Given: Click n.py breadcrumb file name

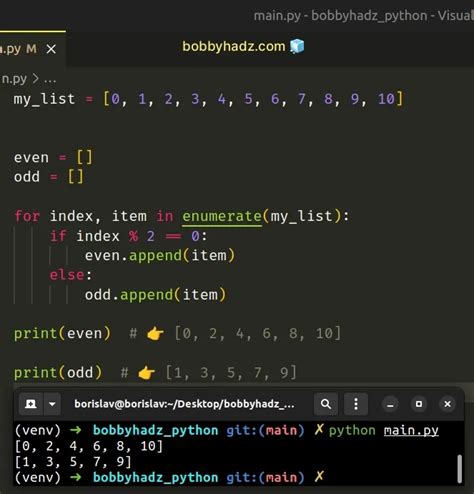Looking at the screenshot, I should tap(14, 79).
